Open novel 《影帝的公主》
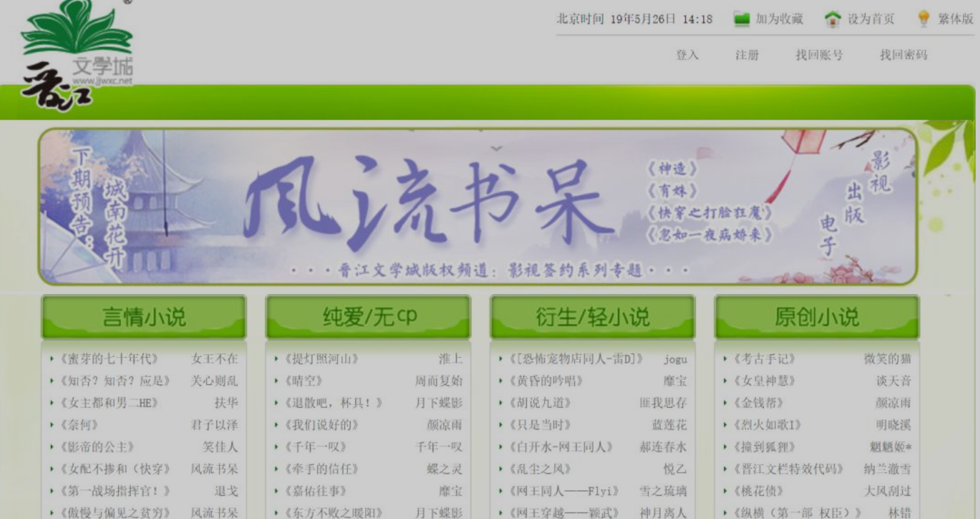 pos(97,447)
